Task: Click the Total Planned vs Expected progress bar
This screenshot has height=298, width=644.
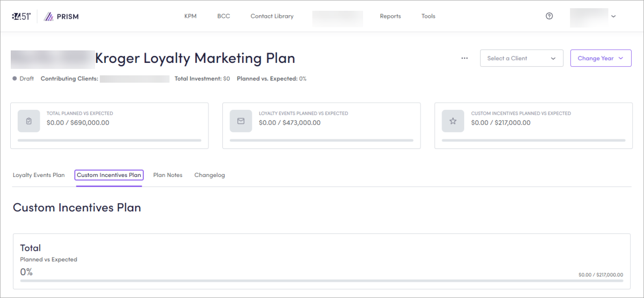Action: click(109, 140)
